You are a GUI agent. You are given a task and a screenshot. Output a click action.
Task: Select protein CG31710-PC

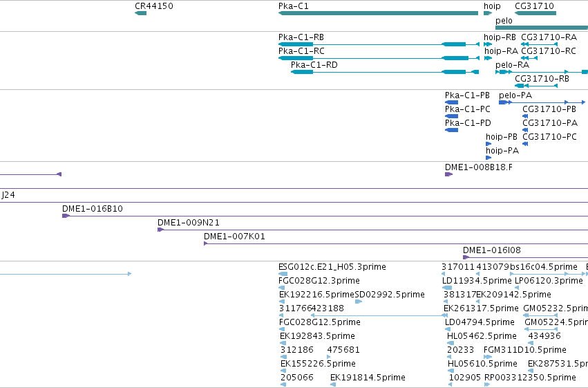point(525,144)
